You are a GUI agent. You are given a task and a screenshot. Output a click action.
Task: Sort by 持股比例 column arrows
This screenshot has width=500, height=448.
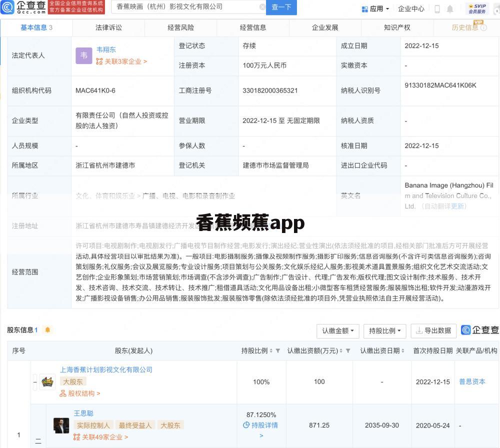[271, 351]
